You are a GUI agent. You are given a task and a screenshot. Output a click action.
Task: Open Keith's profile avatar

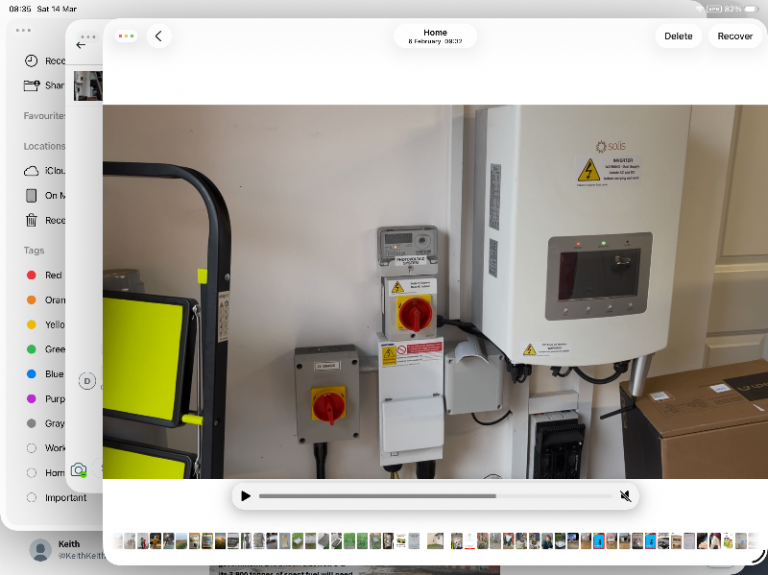tap(41, 550)
